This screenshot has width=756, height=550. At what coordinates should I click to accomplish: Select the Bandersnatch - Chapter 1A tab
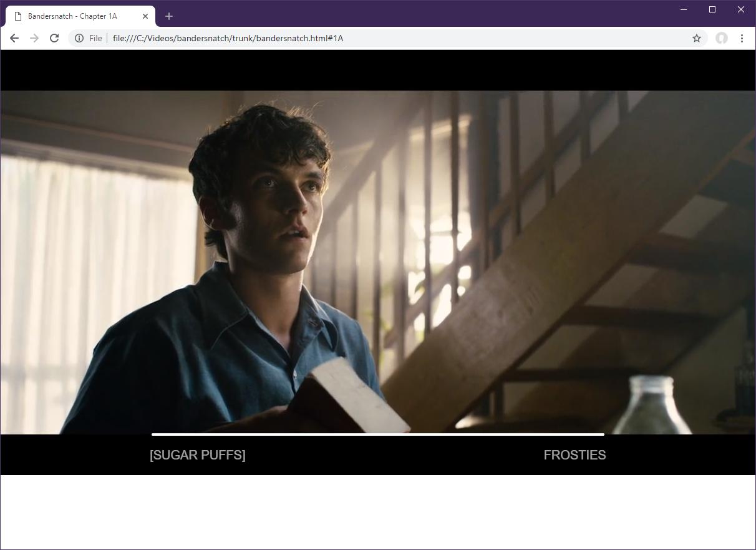pos(80,16)
